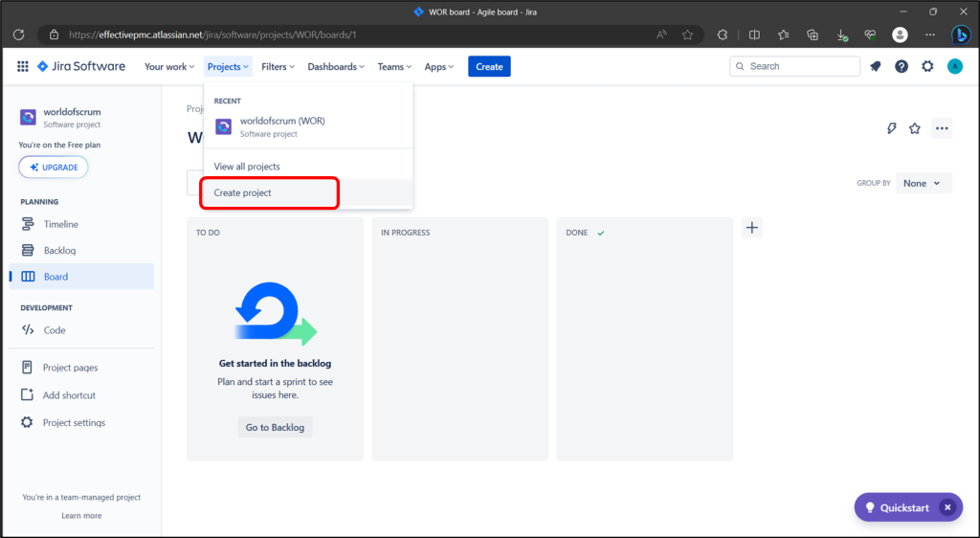This screenshot has height=538, width=980.
Task: Collapse the Projects dropdown menu
Action: click(228, 67)
